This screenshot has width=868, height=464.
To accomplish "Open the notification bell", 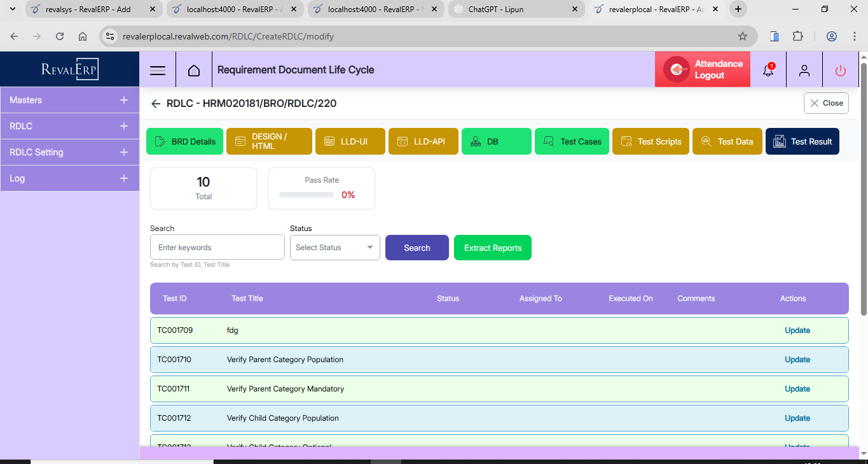I will [x=768, y=70].
